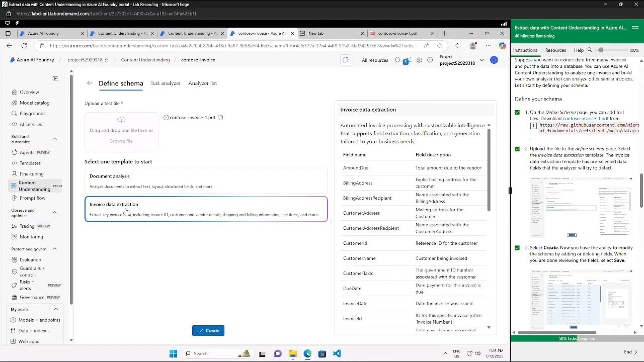Open Windows Start menu

(x=173, y=353)
